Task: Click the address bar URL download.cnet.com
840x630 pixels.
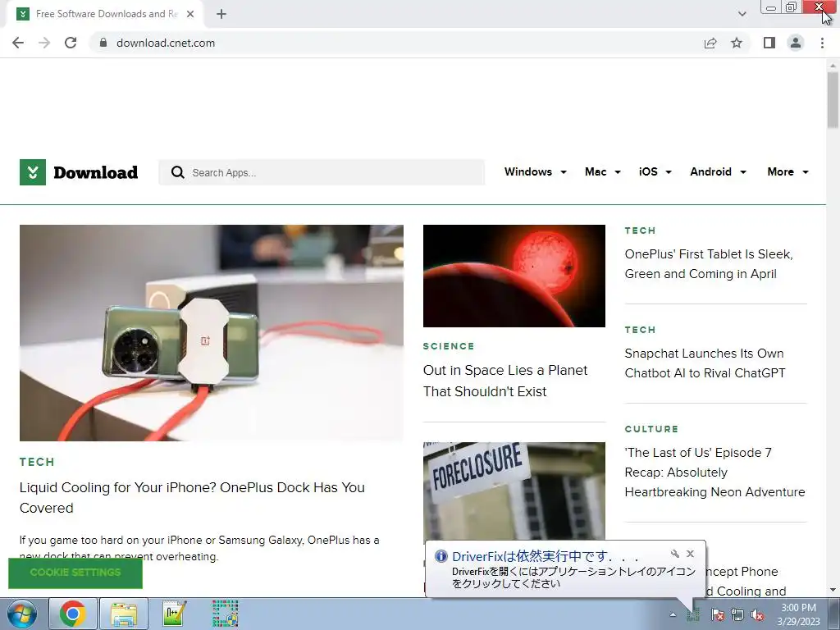Action: pyautogui.click(x=166, y=43)
